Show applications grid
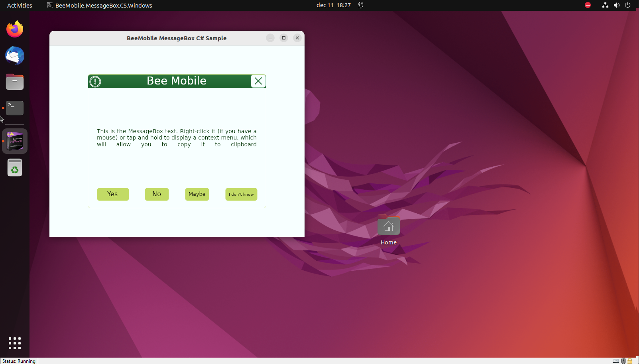 click(15, 343)
